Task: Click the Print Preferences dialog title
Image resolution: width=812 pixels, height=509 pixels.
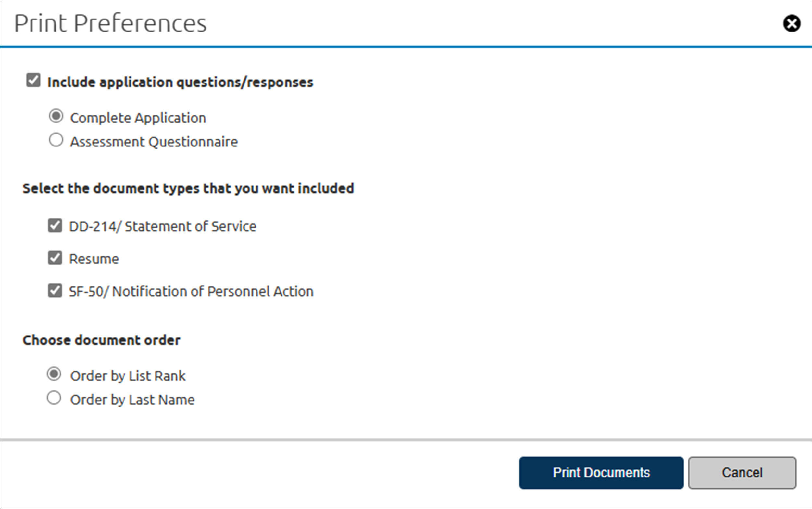Action: pos(110,23)
